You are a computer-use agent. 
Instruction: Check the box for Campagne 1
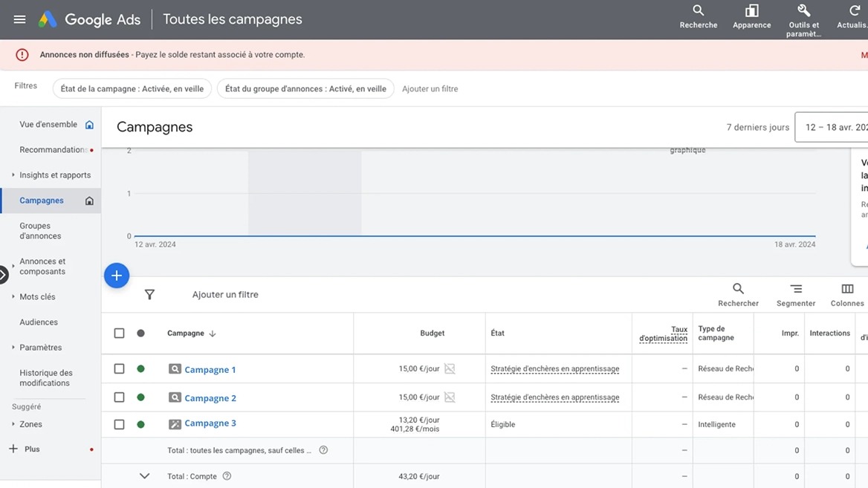[119, 368]
